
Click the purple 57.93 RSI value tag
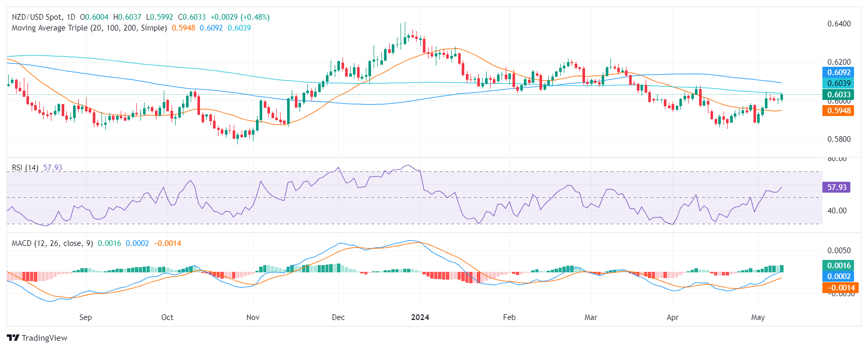[836, 187]
